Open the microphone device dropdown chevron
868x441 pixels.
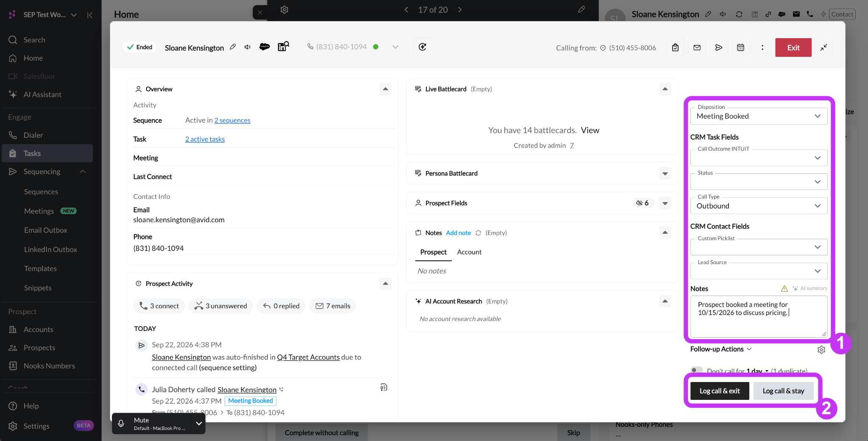pos(199,423)
